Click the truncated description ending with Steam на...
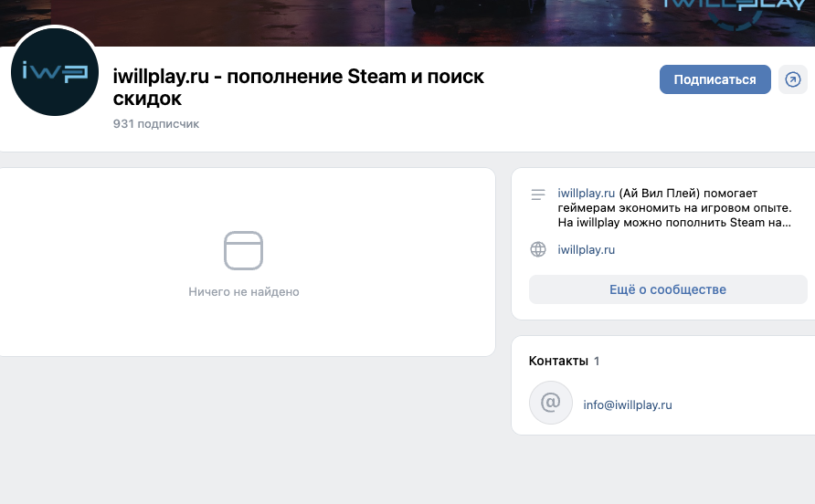Image resolution: width=815 pixels, height=504 pixels. pyautogui.click(x=674, y=208)
